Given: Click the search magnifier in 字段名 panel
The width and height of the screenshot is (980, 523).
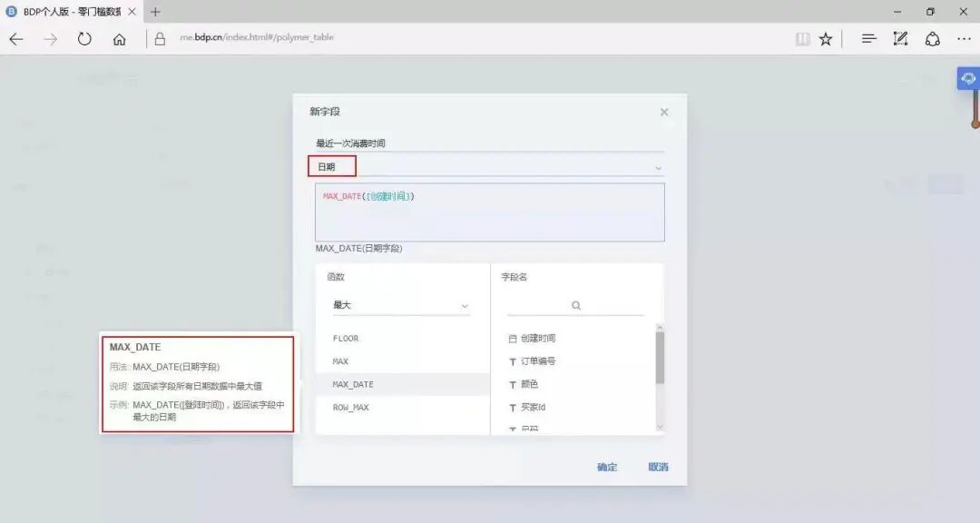Looking at the screenshot, I should [x=574, y=305].
